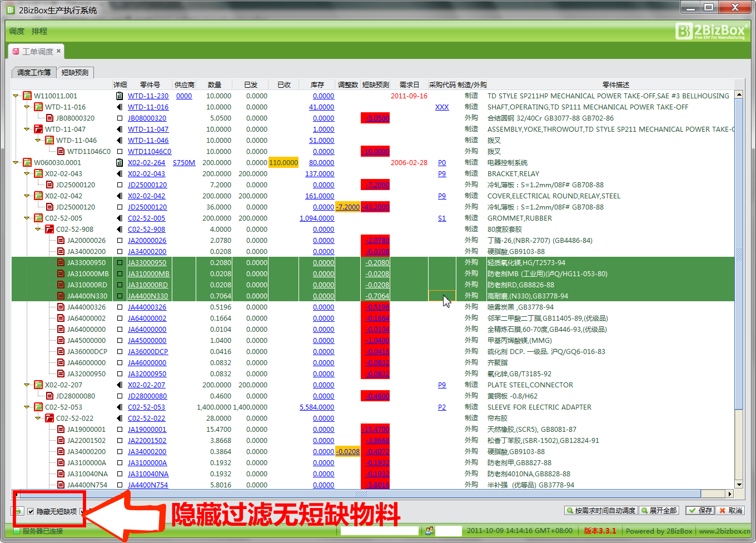Collapse the WTD-11-047 tree node
Viewport: 756px width, 543px height.
[x=27, y=129]
